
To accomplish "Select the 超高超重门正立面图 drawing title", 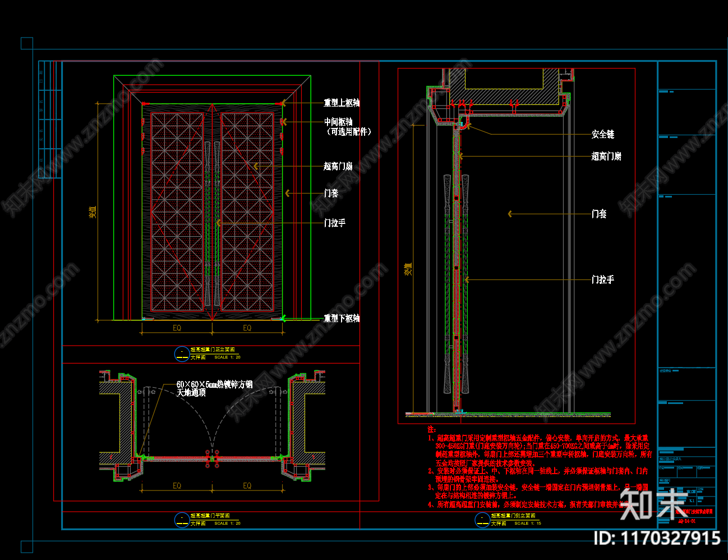I will click(213, 350).
